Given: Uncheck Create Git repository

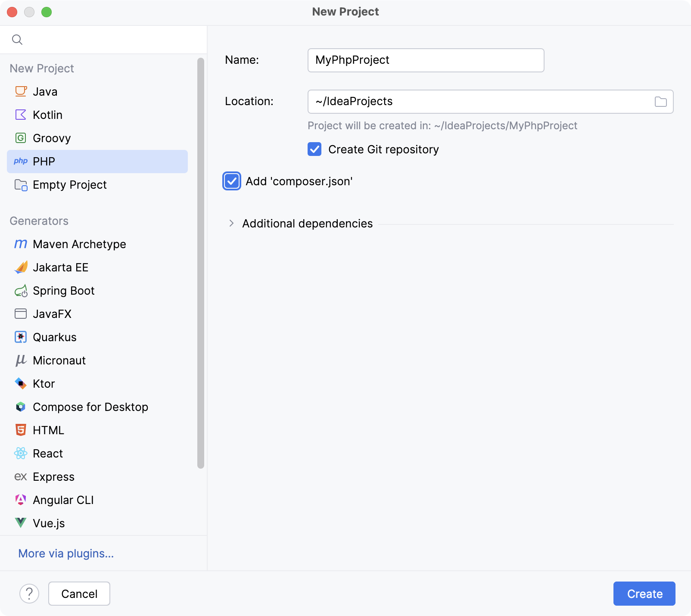Looking at the screenshot, I should coord(314,149).
